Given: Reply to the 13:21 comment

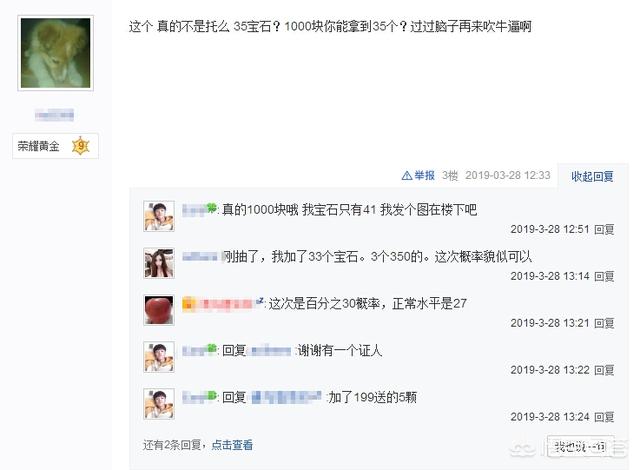Looking at the screenshot, I should [x=604, y=323].
